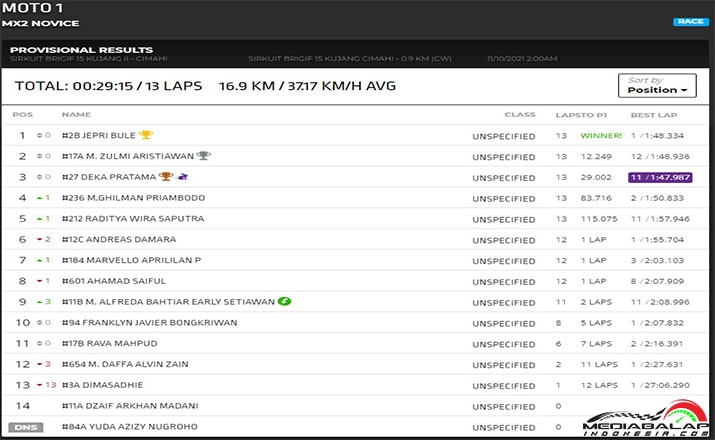Image resolution: width=715 pixels, height=440 pixels.
Task: Select rider #11A DZAIF ARKHAN MADANI
Action: coord(130,406)
